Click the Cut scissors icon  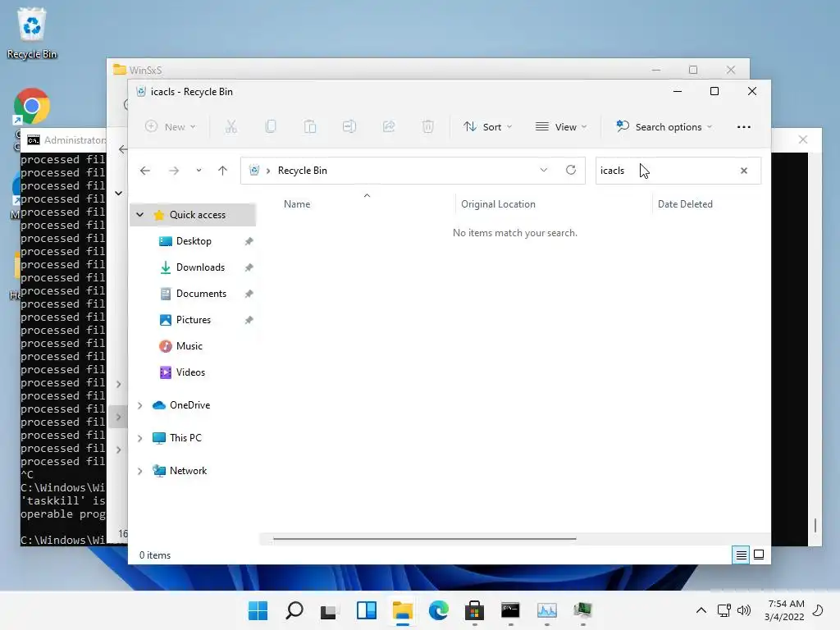[231, 127]
